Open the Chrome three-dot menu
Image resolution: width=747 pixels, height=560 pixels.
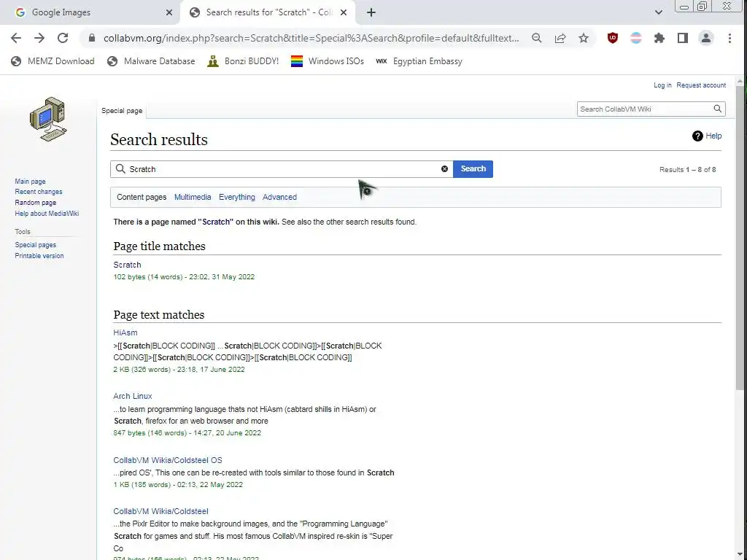click(729, 38)
